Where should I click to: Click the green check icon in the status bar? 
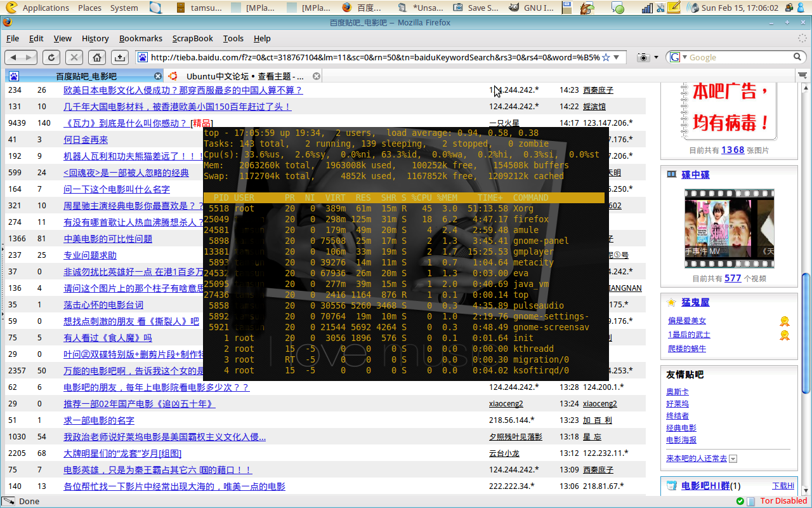[x=740, y=501]
